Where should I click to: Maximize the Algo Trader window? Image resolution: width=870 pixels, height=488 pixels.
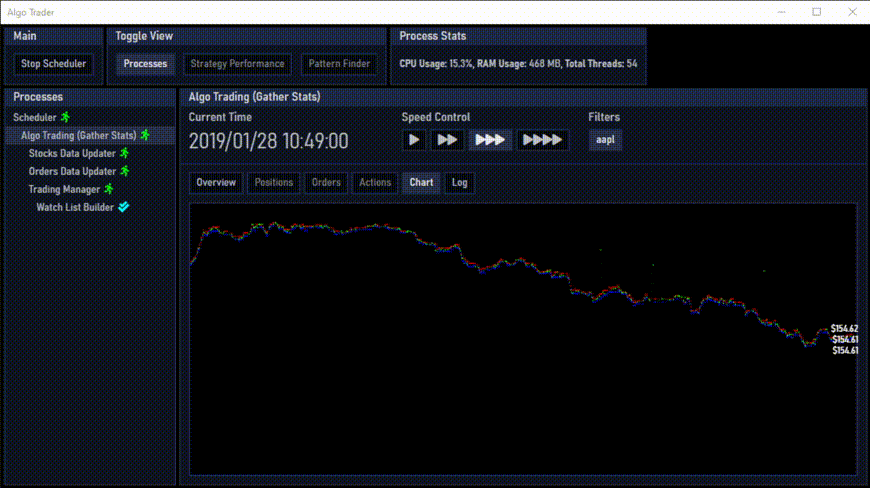[x=817, y=12]
